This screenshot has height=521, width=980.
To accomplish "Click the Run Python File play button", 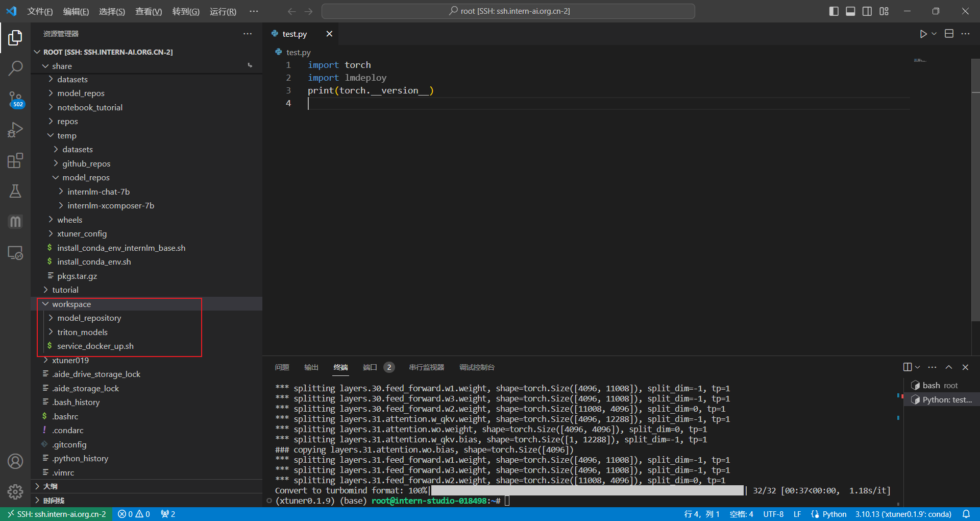I will coord(923,34).
